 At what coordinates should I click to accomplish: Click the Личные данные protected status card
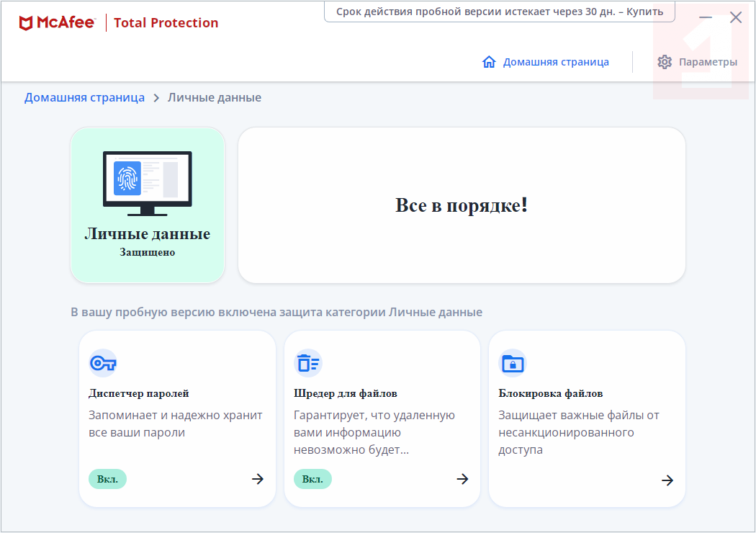coord(148,205)
